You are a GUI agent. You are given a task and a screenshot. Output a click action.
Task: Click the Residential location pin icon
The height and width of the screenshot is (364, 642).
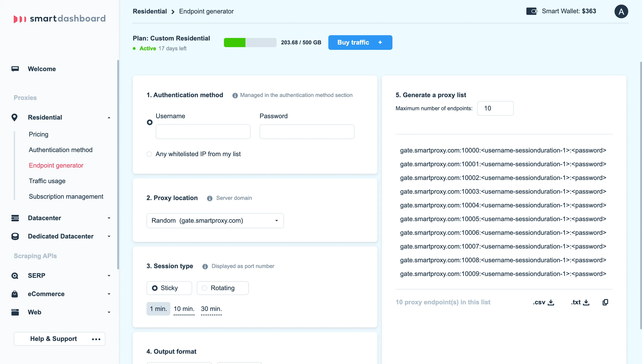(x=15, y=117)
